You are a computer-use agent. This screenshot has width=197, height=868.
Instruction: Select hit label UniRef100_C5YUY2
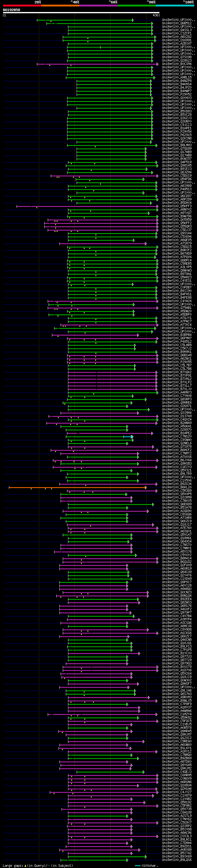pos(177,555)
